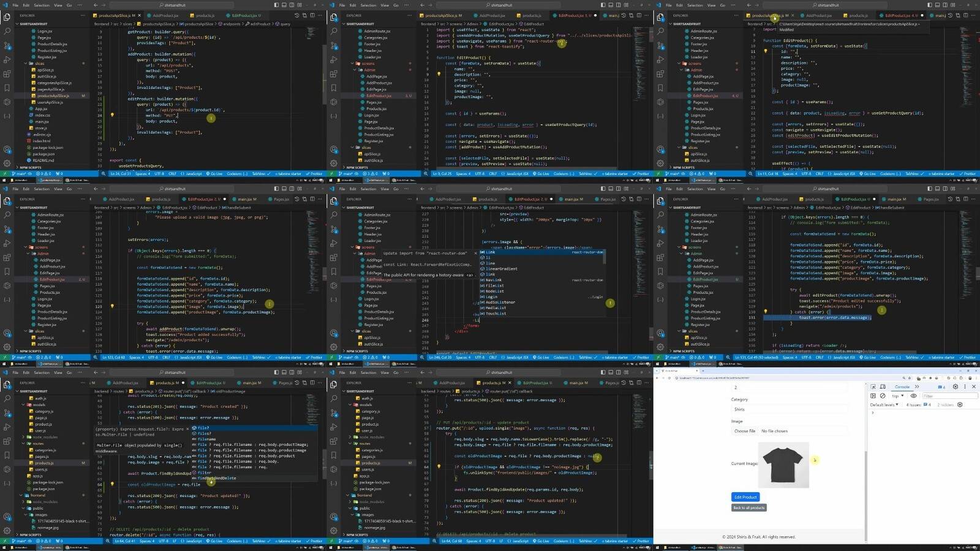Click 'Choose File' under Image
Image resolution: width=980 pixels, height=551 pixels.
pos(745,431)
